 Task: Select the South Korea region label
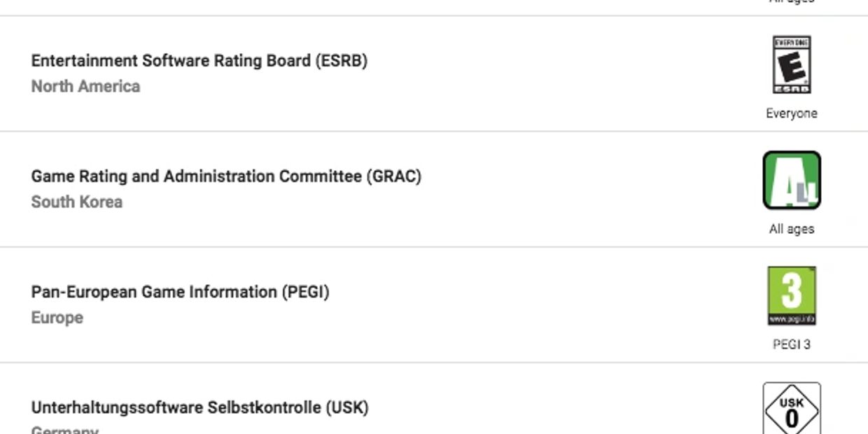coord(77,202)
